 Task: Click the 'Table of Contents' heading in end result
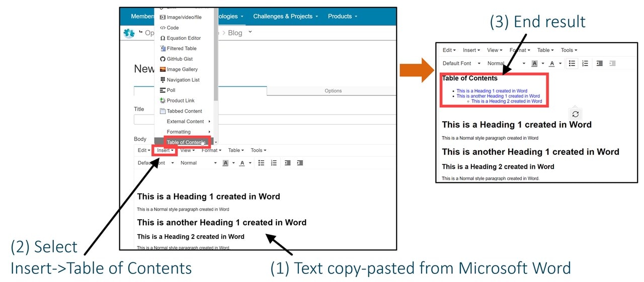click(x=469, y=78)
